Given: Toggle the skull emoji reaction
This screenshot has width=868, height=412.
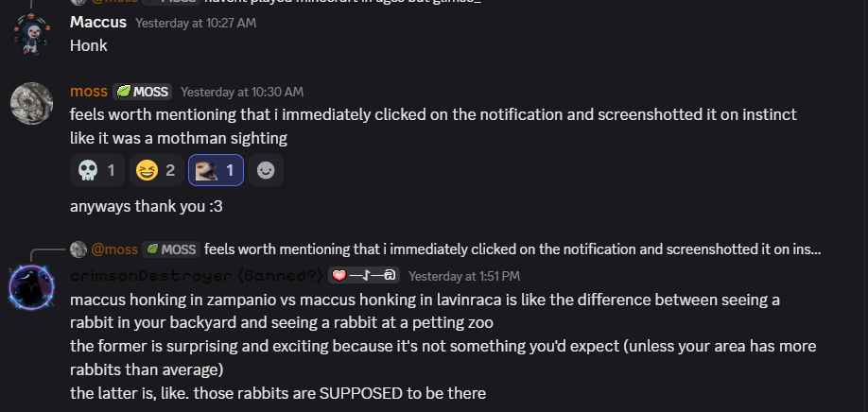Looking at the screenshot, I should click(97, 171).
